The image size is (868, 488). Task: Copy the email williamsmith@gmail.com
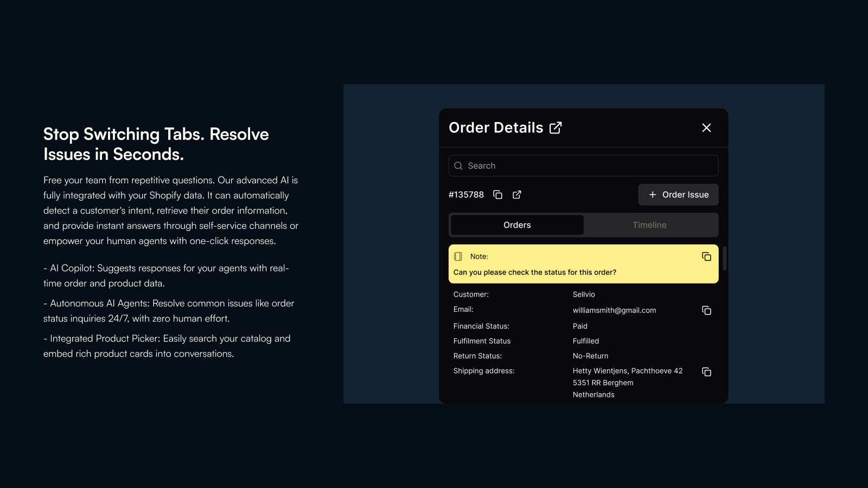coord(706,310)
